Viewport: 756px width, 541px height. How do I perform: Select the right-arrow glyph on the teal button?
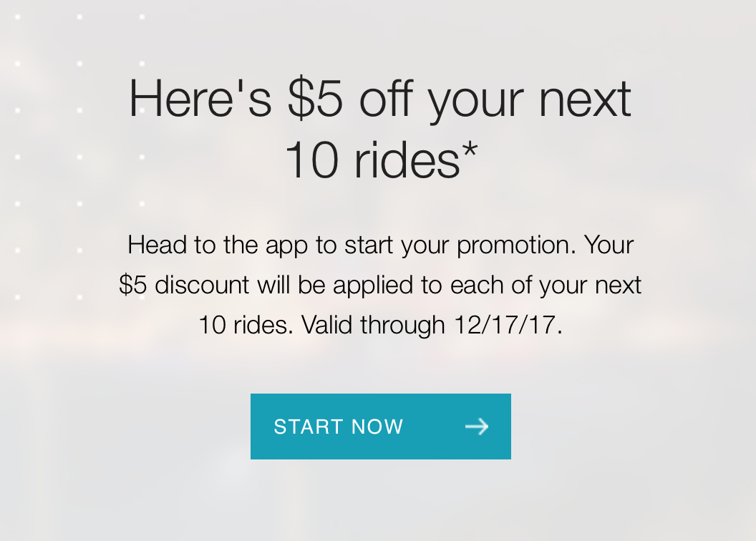point(477,426)
